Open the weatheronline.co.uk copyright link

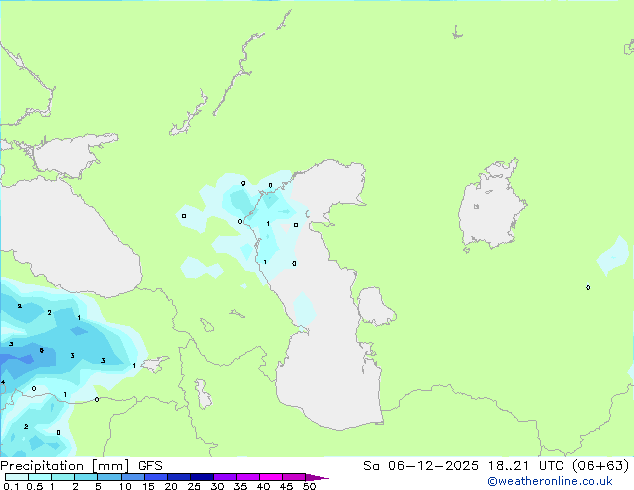pyautogui.click(x=550, y=481)
